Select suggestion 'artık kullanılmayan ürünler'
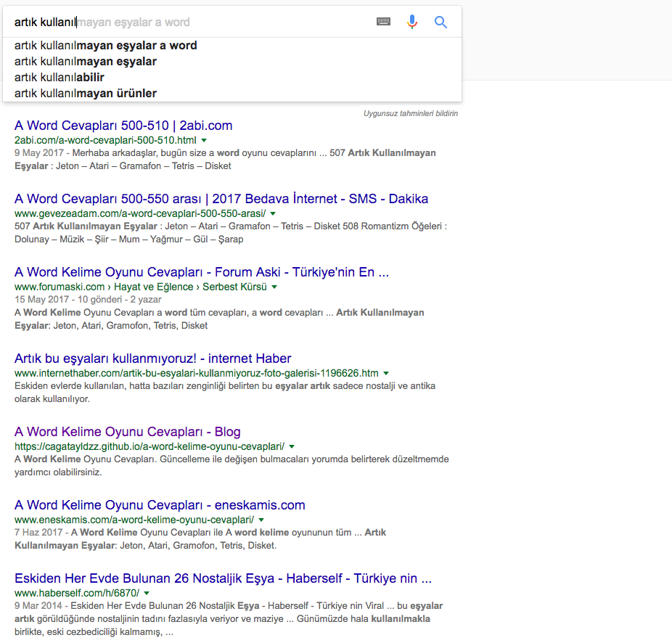This screenshot has width=672, height=643. (231, 93)
